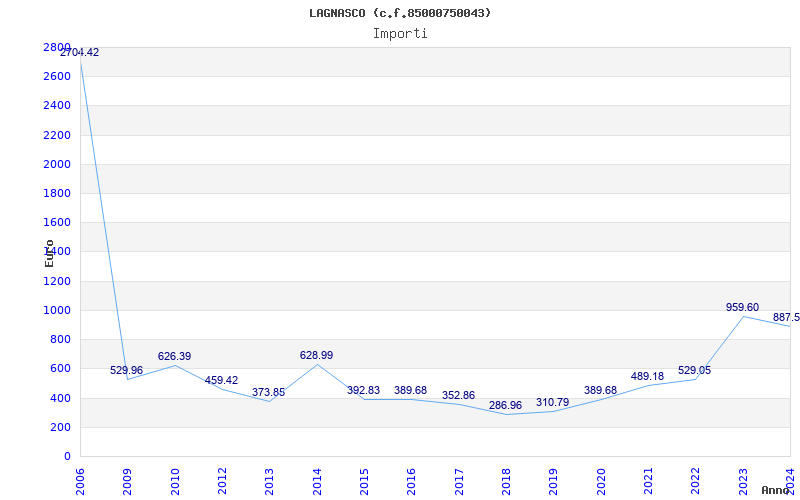Click the data label 529.05

tap(694, 370)
